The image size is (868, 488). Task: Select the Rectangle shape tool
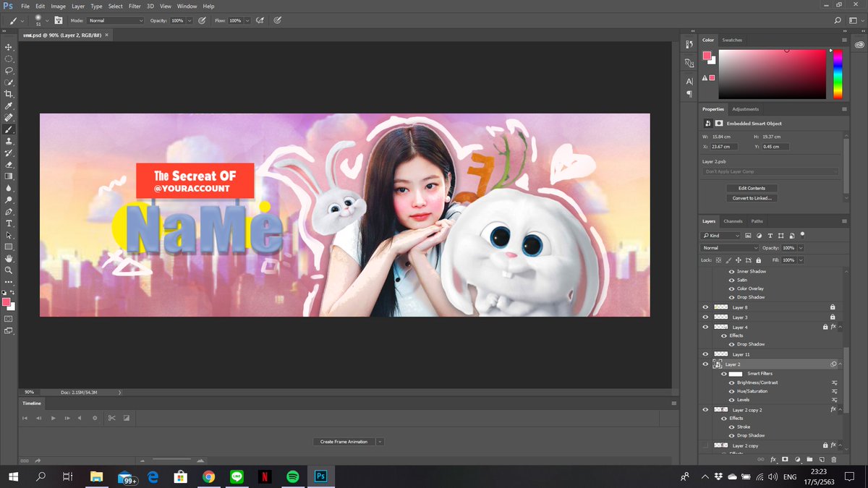click(9, 247)
